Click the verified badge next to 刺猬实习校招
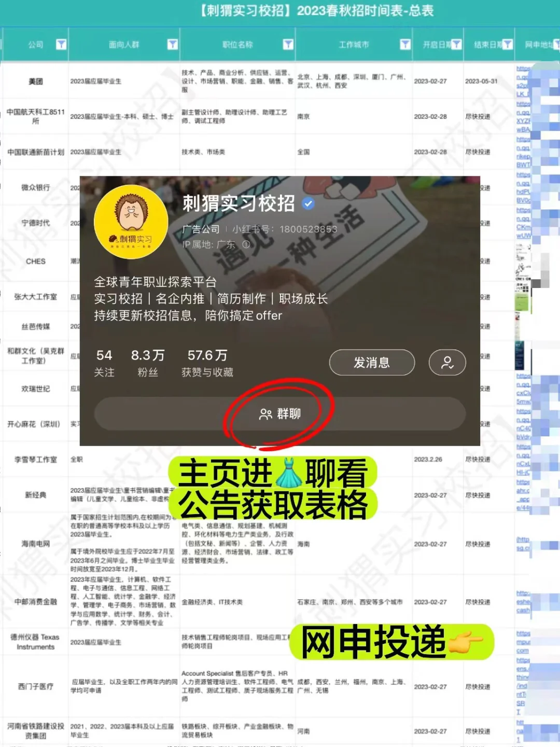The image size is (560, 747). 309,204
